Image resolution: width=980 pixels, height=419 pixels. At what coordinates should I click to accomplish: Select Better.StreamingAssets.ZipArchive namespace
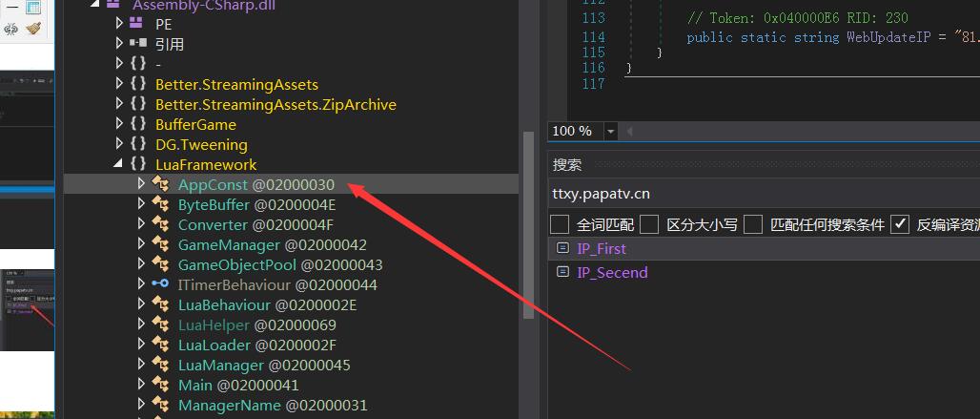tap(276, 105)
